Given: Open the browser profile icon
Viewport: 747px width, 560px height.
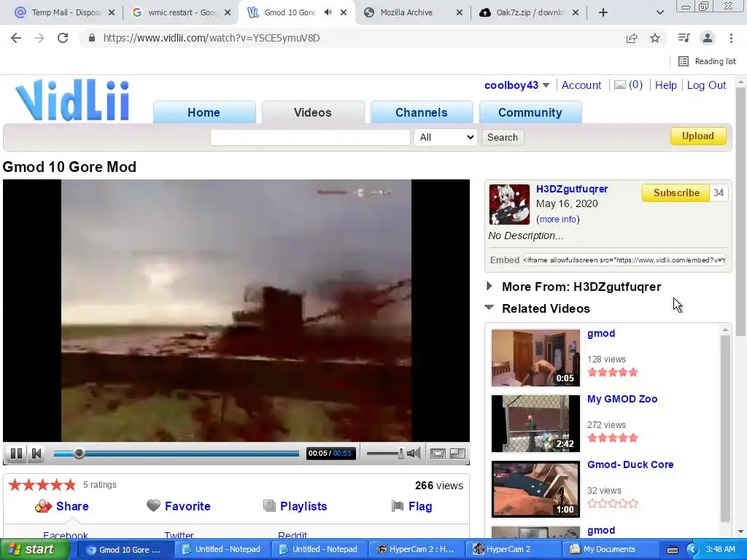Looking at the screenshot, I should pos(708,38).
